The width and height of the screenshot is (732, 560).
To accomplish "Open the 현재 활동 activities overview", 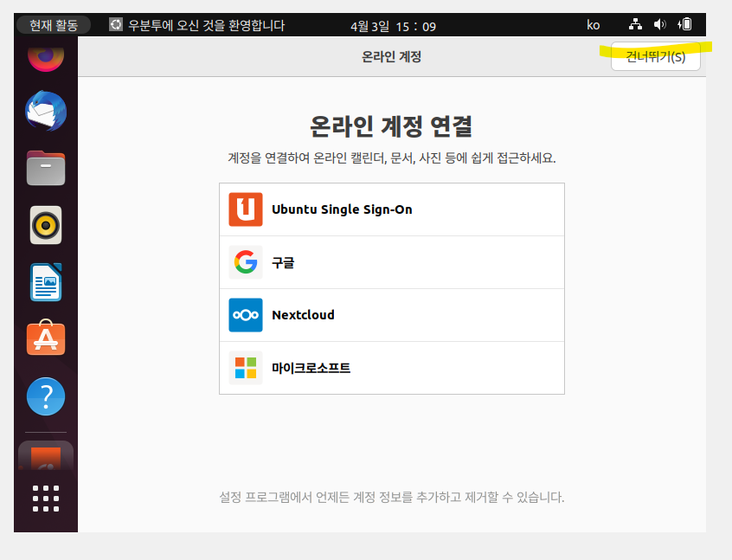I will point(54,25).
